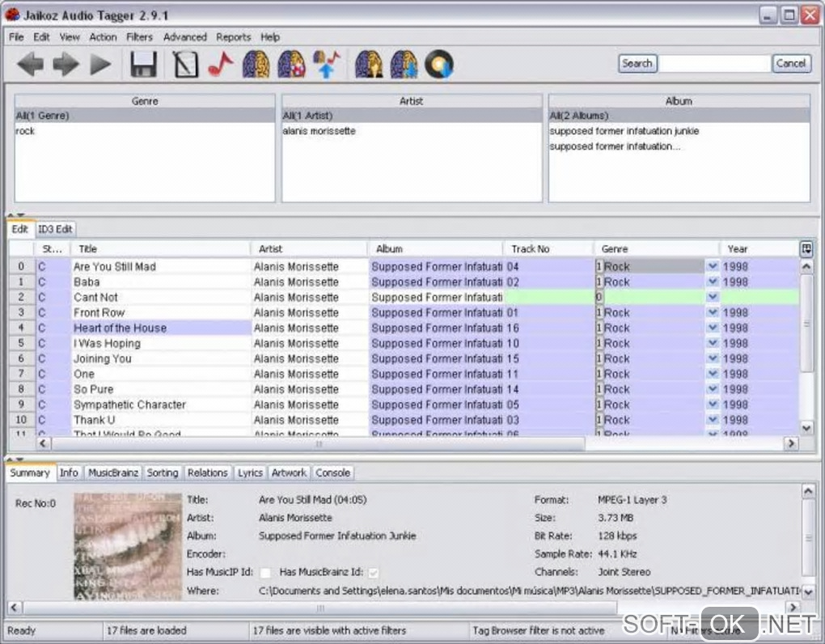The height and width of the screenshot is (644, 825).
Task: Switch to the MusicBrainz tab
Action: [113, 472]
